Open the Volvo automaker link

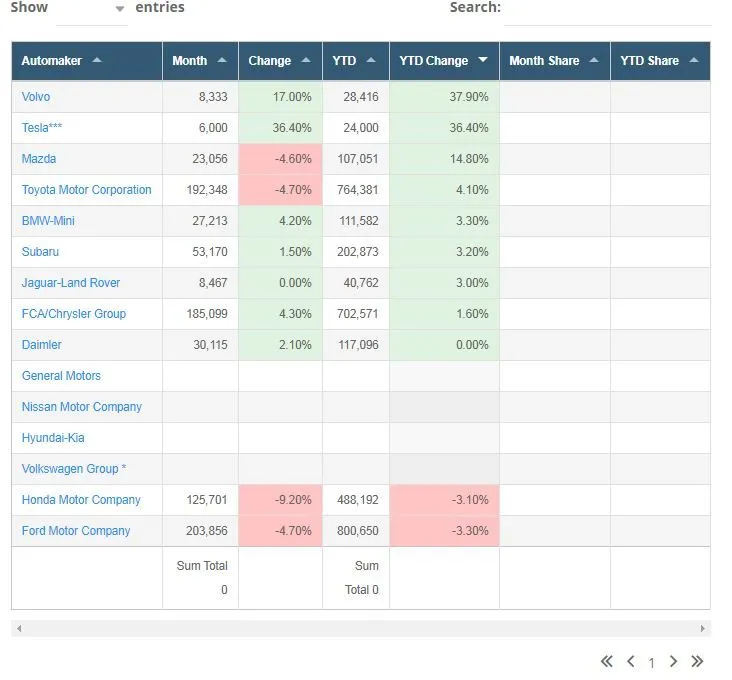coord(36,97)
